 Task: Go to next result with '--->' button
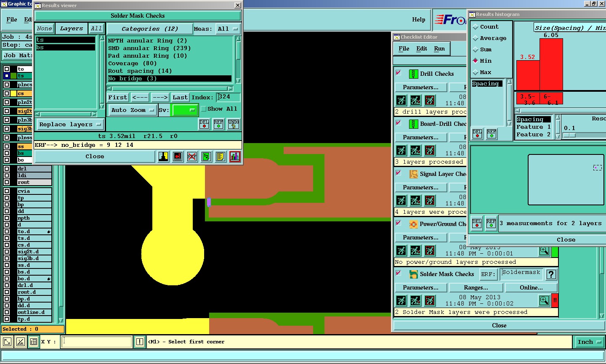click(160, 98)
